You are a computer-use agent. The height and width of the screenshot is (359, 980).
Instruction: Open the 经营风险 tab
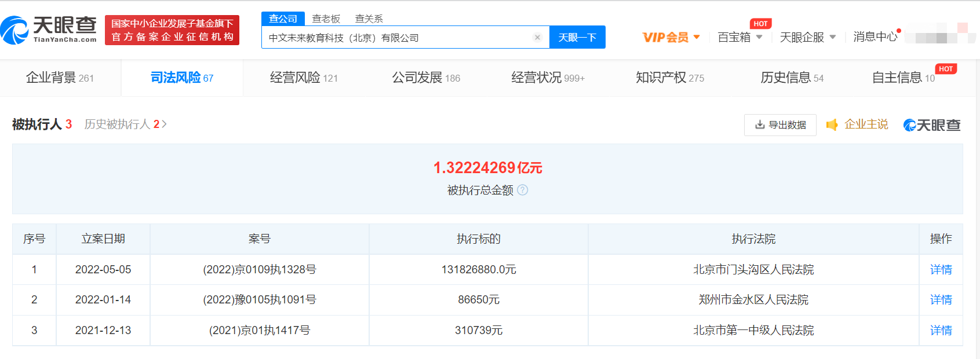[304, 78]
